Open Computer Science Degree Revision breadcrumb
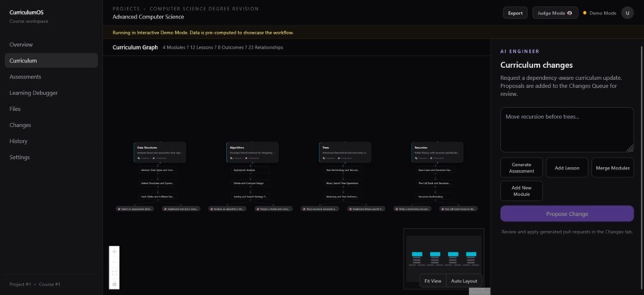The image size is (644, 295). [204, 9]
